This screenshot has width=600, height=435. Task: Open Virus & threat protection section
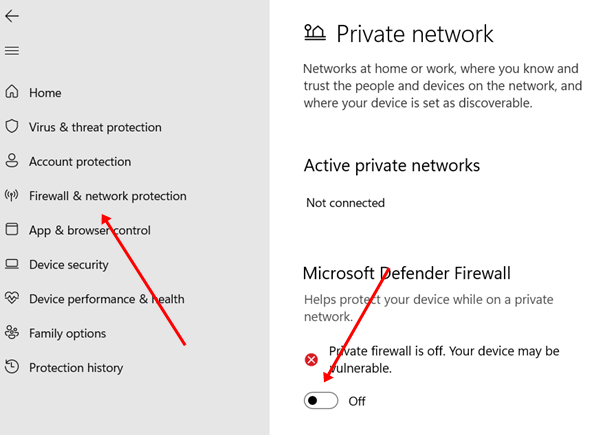point(95,127)
